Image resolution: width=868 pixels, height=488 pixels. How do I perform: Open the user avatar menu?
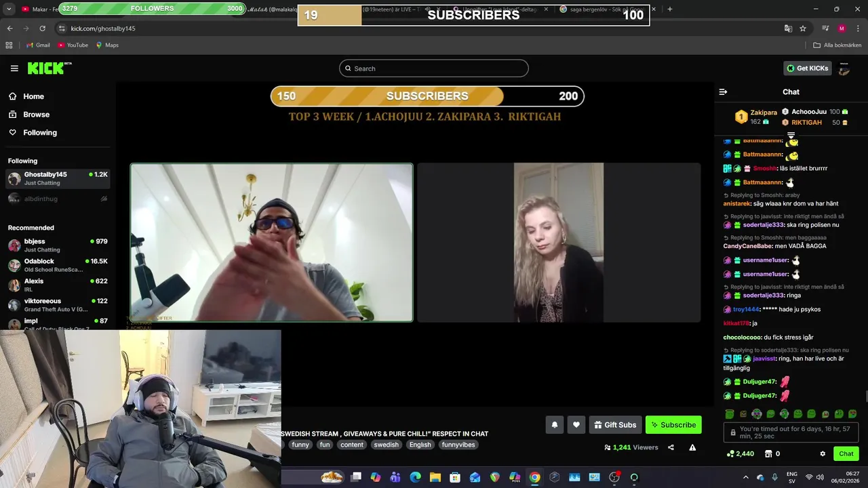point(844,68)
